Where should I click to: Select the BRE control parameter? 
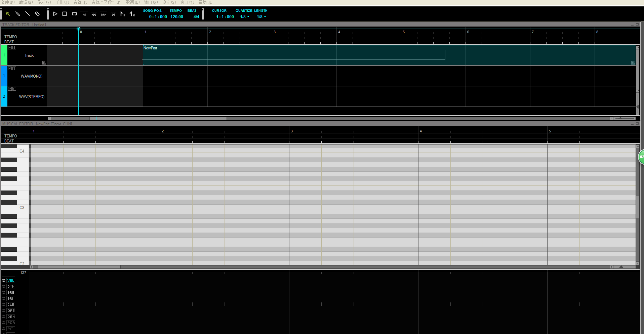pyautogui.click(x=11, y=293)
